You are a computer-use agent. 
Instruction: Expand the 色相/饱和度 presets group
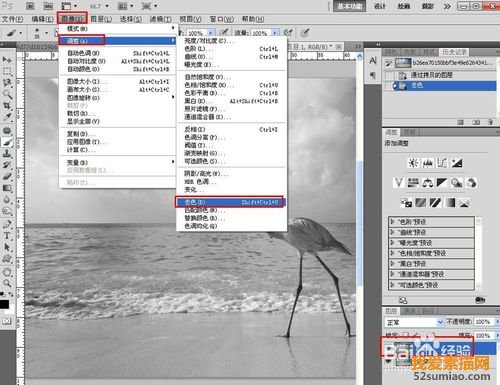(392, 253)
